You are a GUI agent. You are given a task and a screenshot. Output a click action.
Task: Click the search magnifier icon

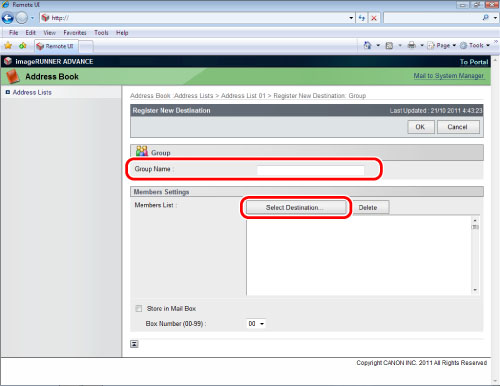tap(486, 18)
